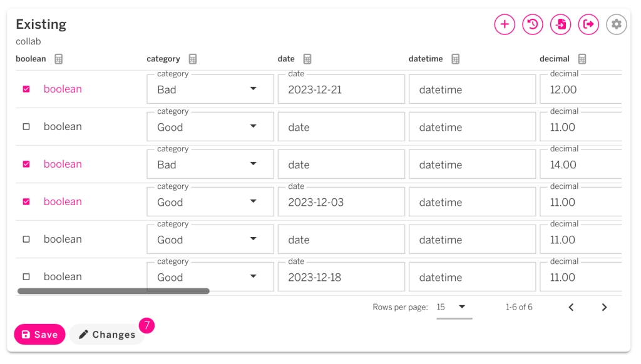Viewport: 641px width, 364px height.
Task: Click the import file icon
Action: point(561,24)
